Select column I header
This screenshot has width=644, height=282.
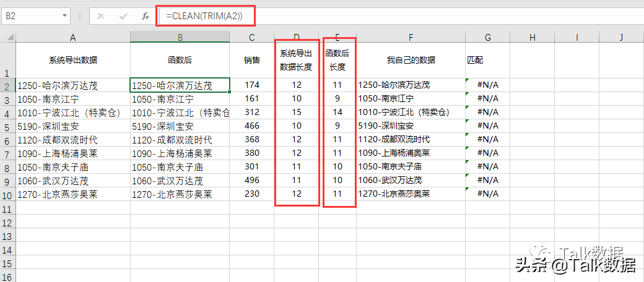(577, 38)
